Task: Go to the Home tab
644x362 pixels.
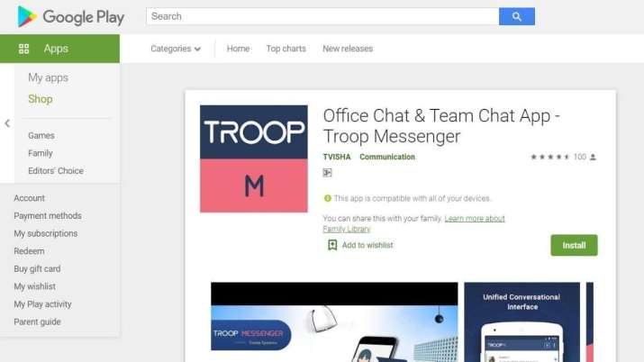Action: tap(238, 49)
